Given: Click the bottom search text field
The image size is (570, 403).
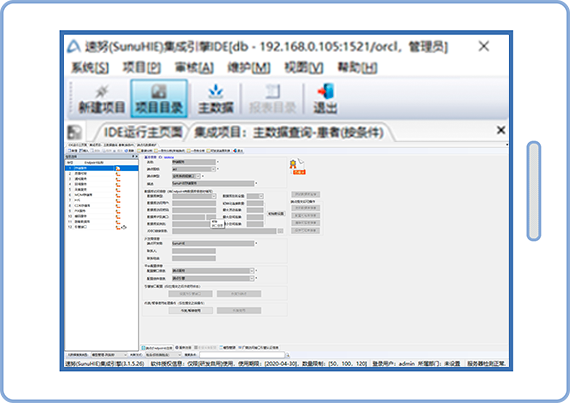Looking at the screenshot, I should [x=242, y=355].
